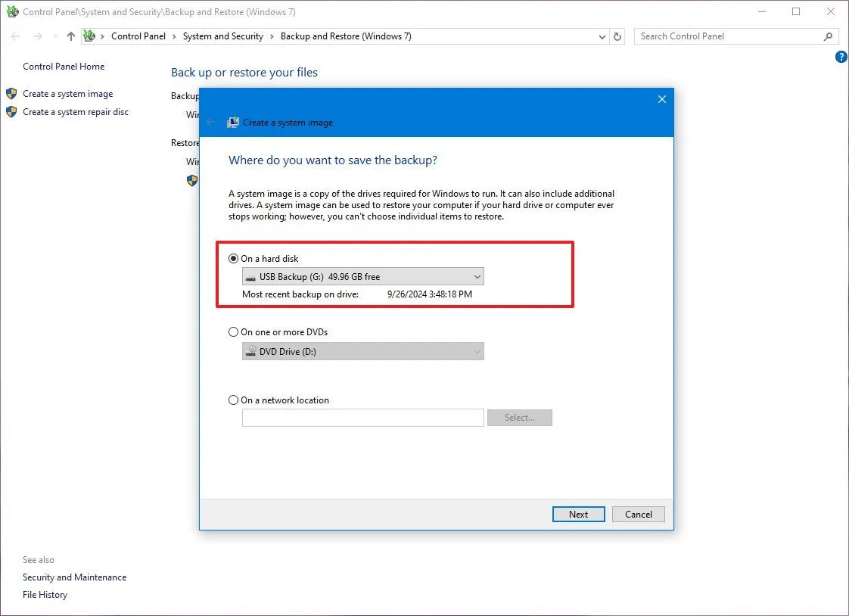This screenshot has height=616, width=849.
Task: Click the up-one-level arrow in the toolbar
Action: coord(70,36)
